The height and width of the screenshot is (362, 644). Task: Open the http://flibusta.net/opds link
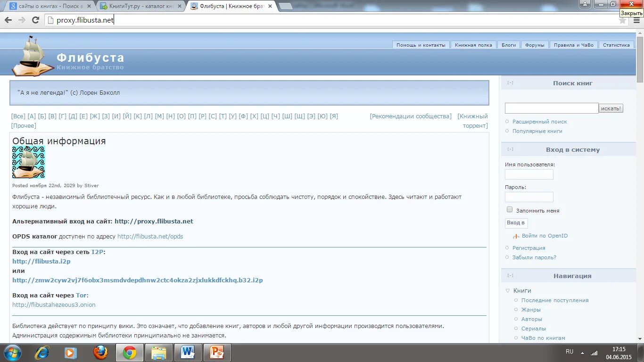pyautogui.click(x=150, y=237)
